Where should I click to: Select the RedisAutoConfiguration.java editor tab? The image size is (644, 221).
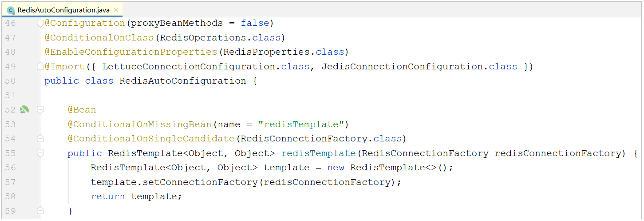pyautogui.click(x=63, y=10)
